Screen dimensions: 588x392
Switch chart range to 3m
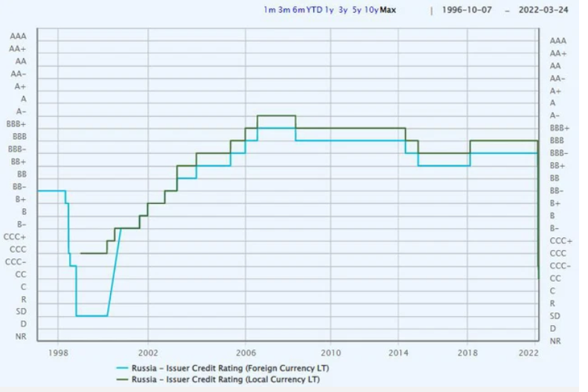pos(284,10)
